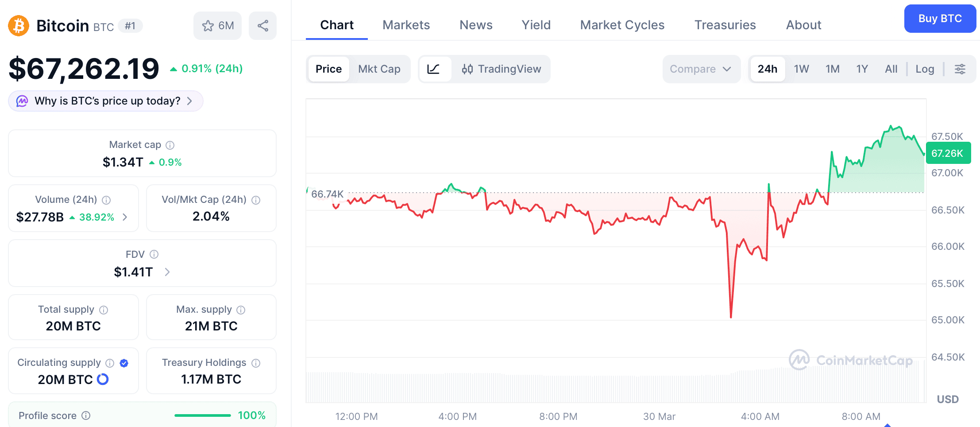Click the Bitcoin watchlist star icon
The image size is (980, 427).
click(208, 26)
